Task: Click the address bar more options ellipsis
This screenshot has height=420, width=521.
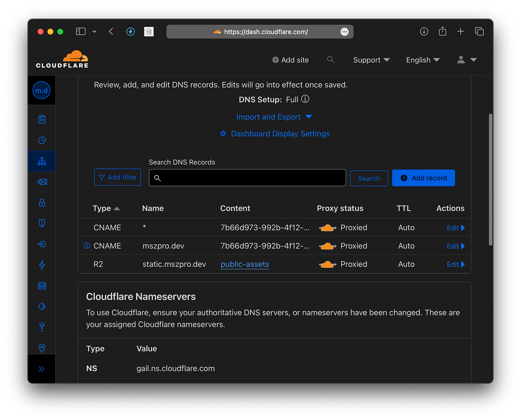Action: (x=345, y=32)
